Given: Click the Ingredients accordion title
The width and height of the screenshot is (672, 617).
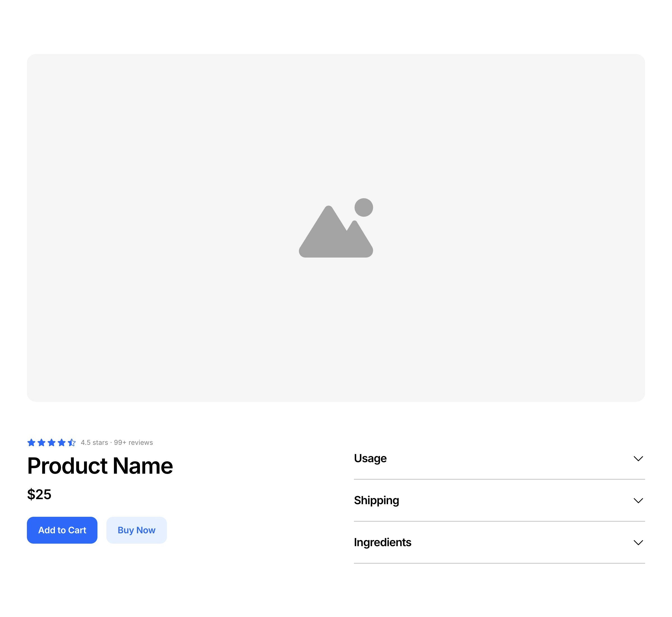Looking at the screenshot, I should click(x=382, y=543).
